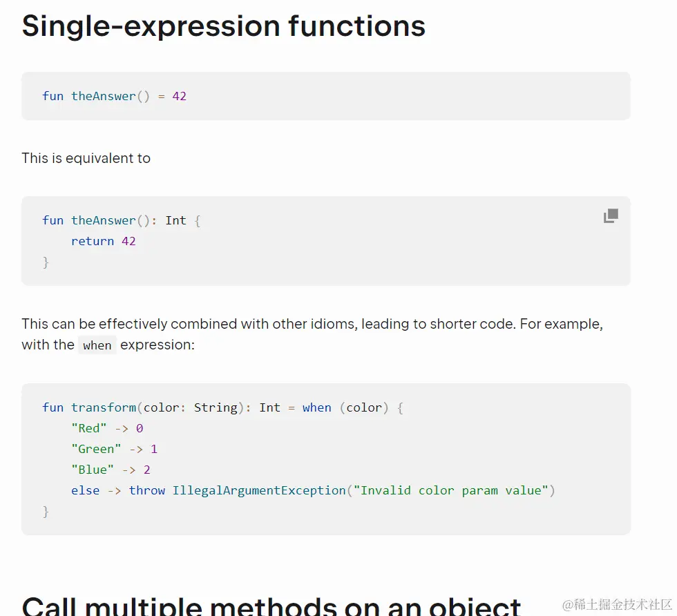Click the 'String' parameter type in transform
677x616 pixels.
point(216,407)
